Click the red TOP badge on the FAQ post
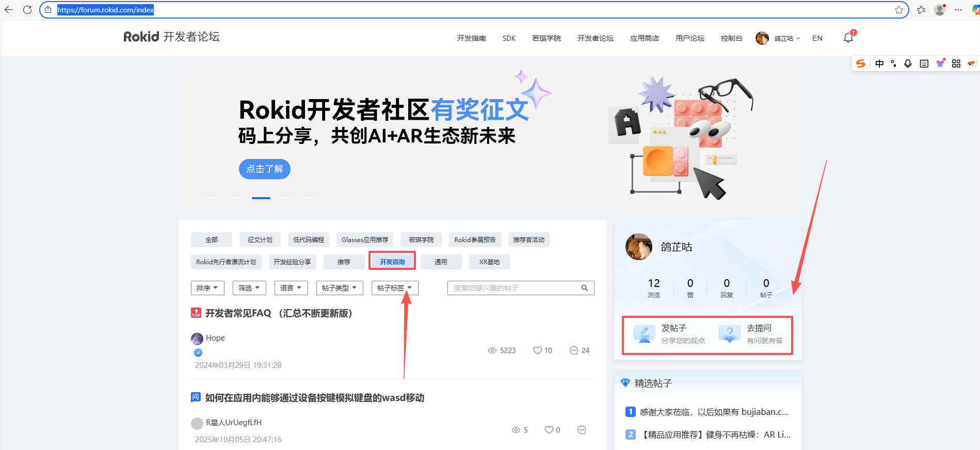The image size is (980, 450). coord(196,313)
